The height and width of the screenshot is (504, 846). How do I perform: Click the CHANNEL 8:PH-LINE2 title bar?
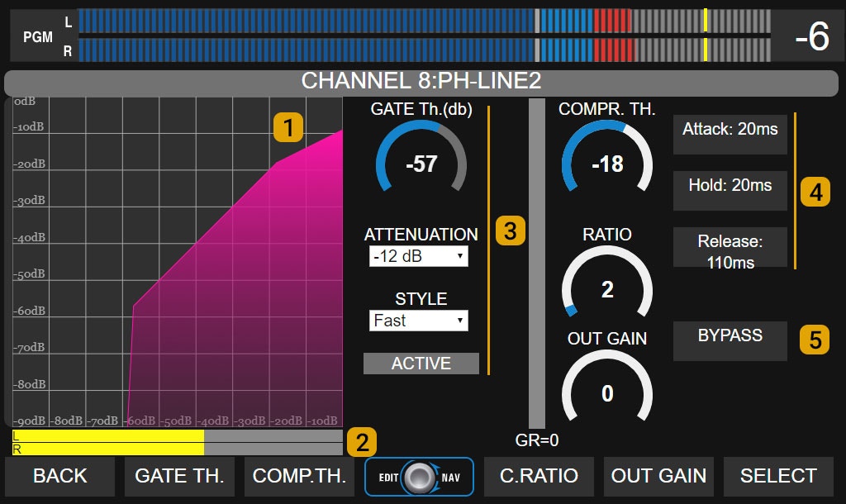tap(423, 82)
